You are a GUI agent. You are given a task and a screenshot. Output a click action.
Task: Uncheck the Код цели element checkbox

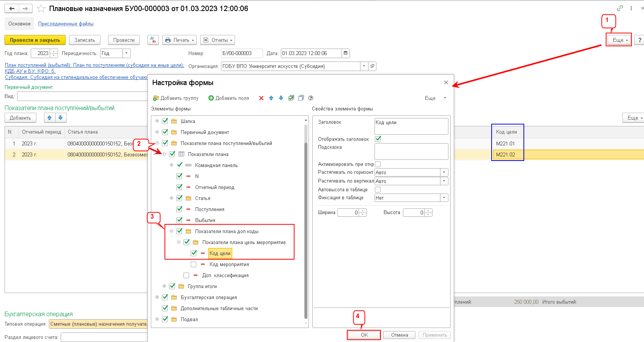pyautogui.click(x=194, y=253)
